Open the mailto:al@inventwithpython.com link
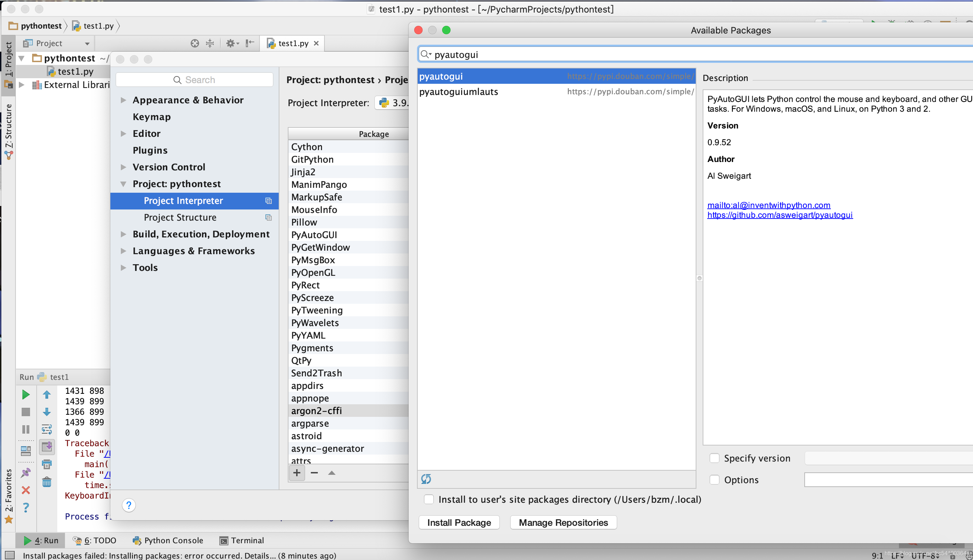The height and width of the screenshot is (560, 973). (768, 205)
